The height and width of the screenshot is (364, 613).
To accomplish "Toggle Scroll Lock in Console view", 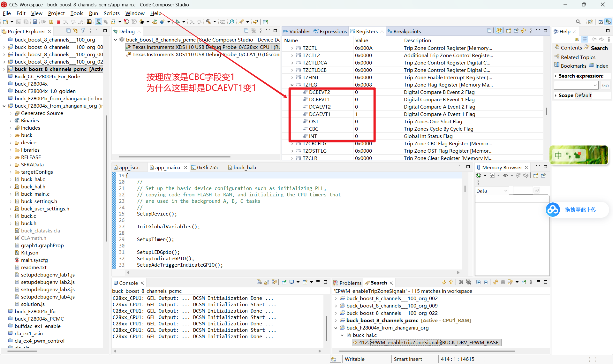I will pyautogui.click(x=267, y=282).
